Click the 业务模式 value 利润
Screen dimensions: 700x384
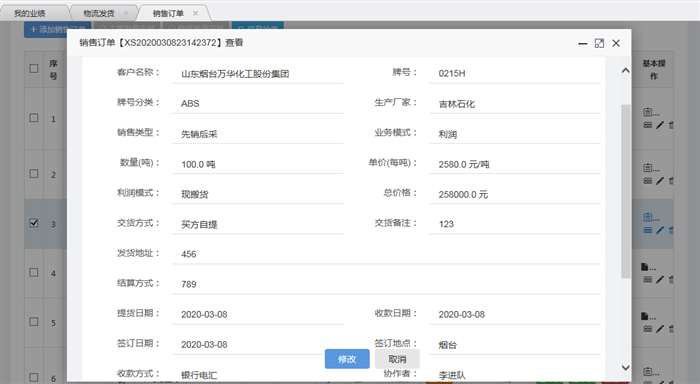click(x=448, y=134)
